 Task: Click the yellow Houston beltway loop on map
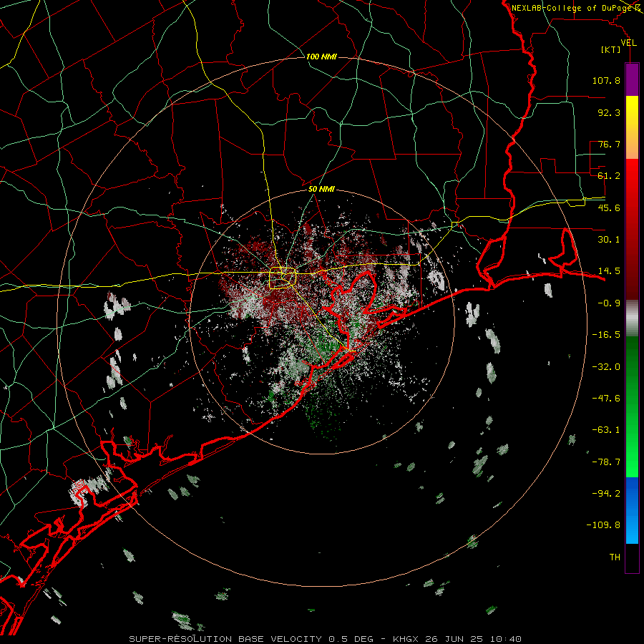283,278
